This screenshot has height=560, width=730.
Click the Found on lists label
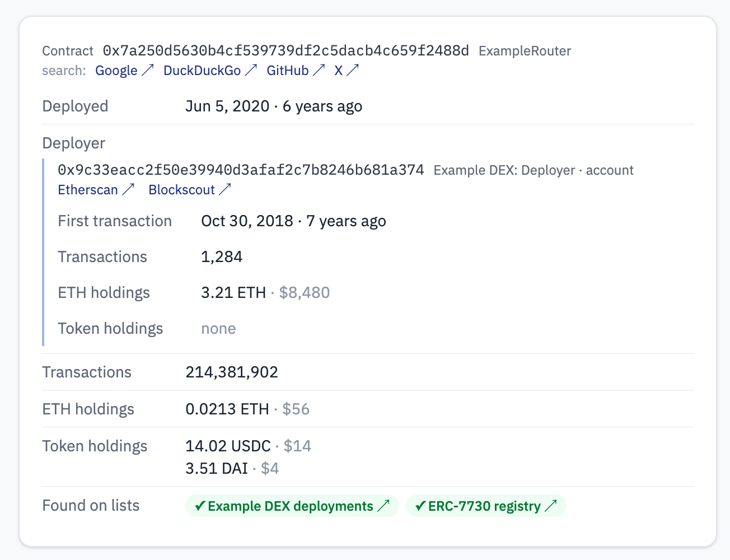tap(91, 506)
